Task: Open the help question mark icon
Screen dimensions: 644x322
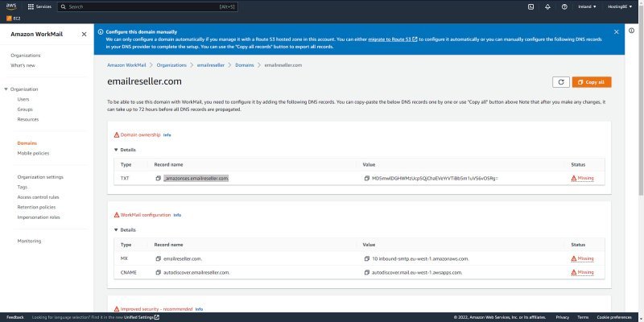Action: [564, 6]
